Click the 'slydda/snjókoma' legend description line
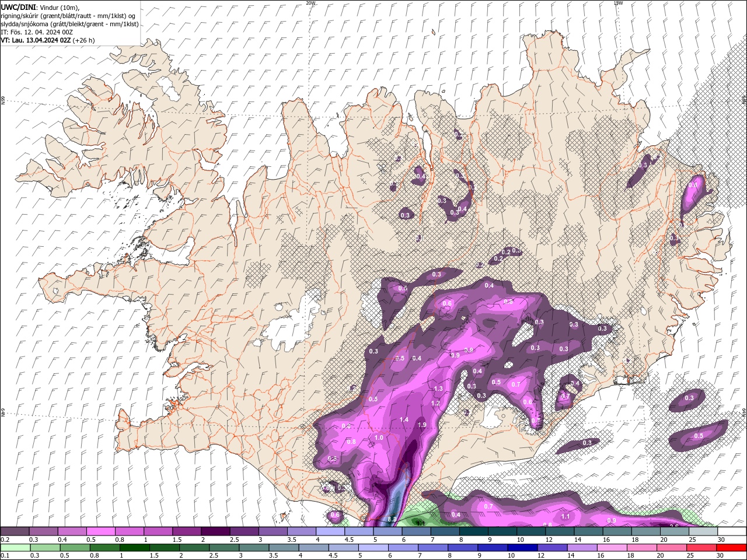 point(69,24)
